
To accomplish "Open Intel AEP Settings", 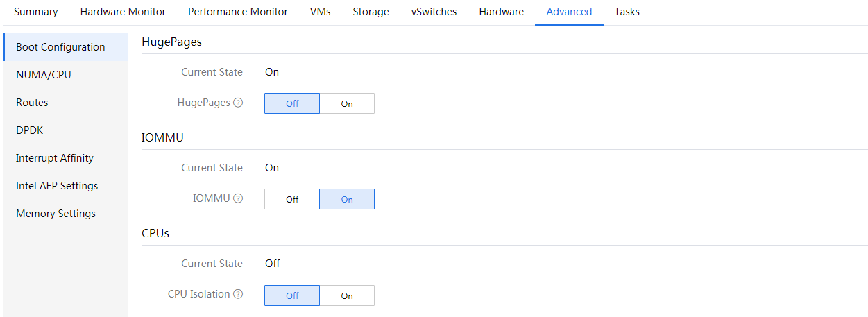I will point(57,186).
